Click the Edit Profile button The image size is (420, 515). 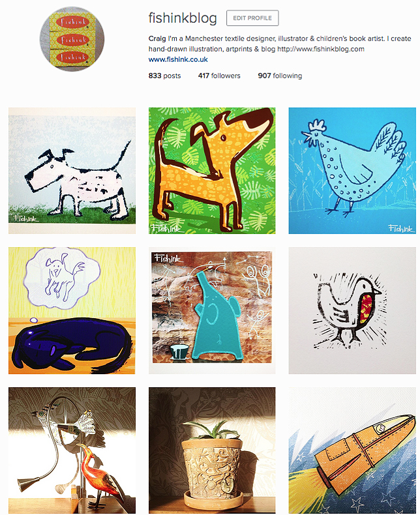[x=252, y=18]
